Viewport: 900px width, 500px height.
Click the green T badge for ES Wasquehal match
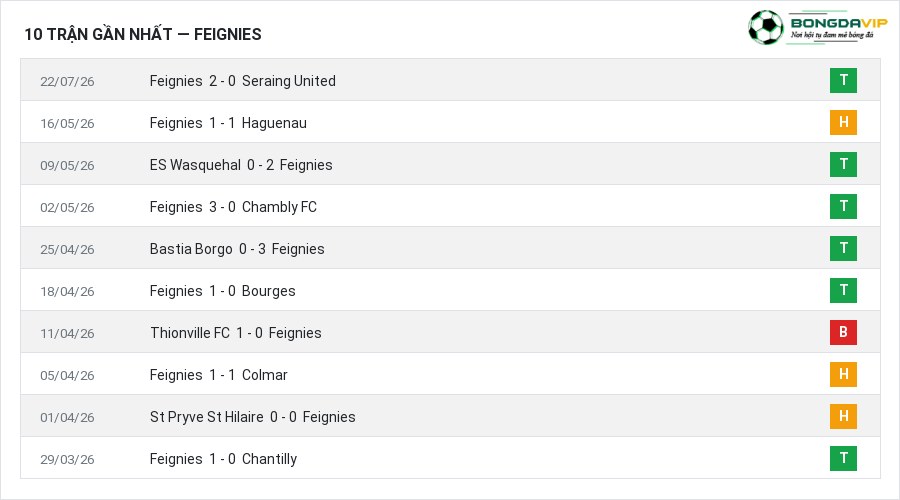(x=843, y=164)
